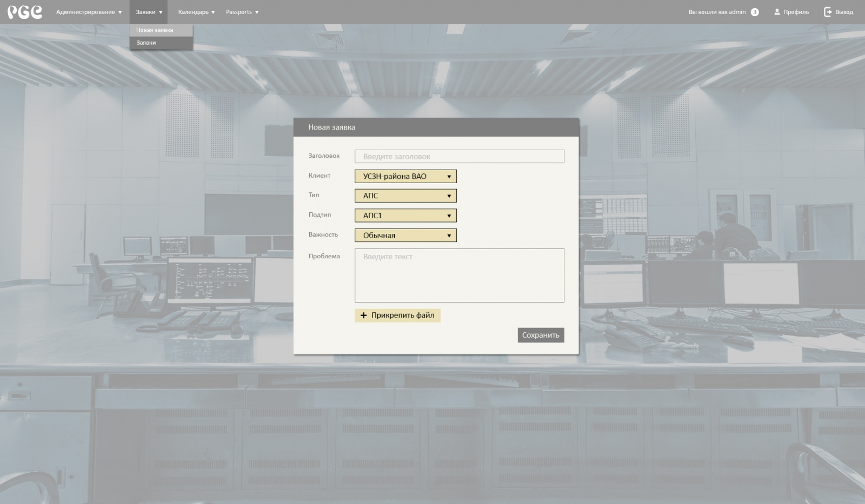
Task: Focus the Заголовок input field
Action: coord(459,157)
